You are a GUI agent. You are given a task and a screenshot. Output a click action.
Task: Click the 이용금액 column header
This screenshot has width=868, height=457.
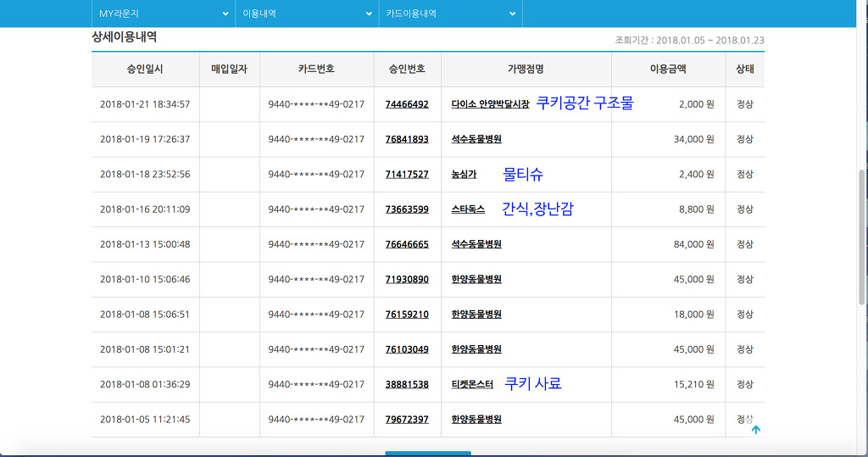pos(668,70)
